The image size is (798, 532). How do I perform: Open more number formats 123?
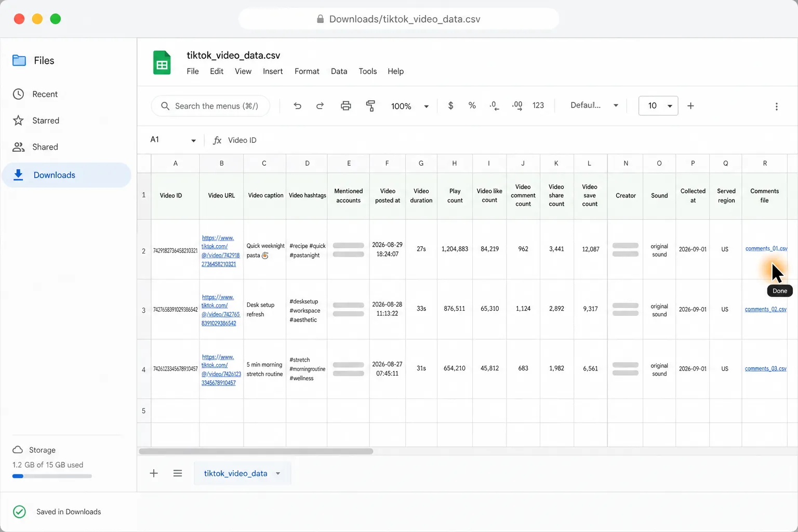(x=538, y=105)
